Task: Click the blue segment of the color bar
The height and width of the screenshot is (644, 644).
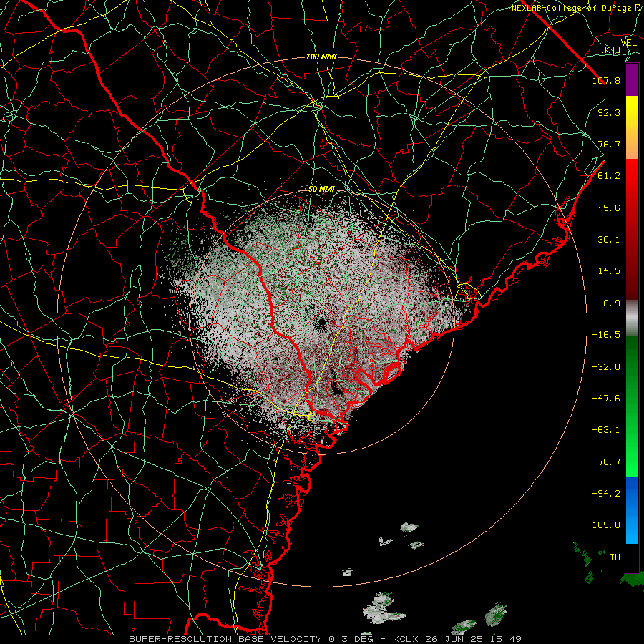Action: [632, 510]
